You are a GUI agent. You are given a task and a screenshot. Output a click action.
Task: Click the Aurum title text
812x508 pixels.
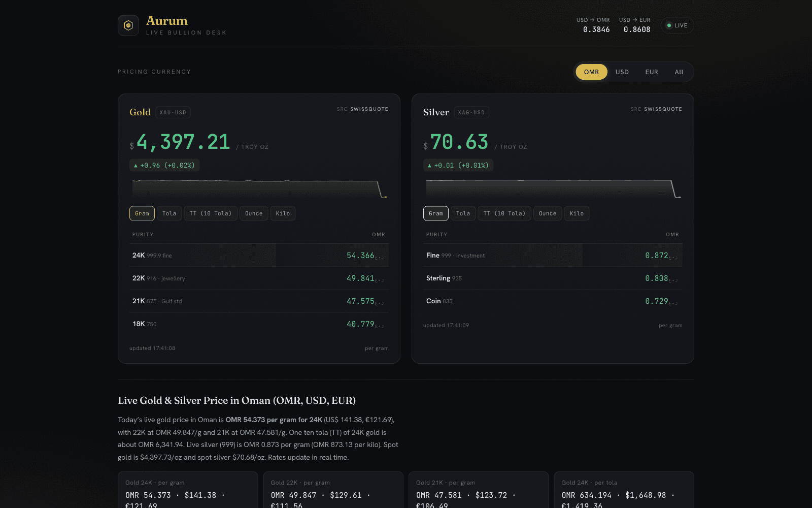click(167, 21)
